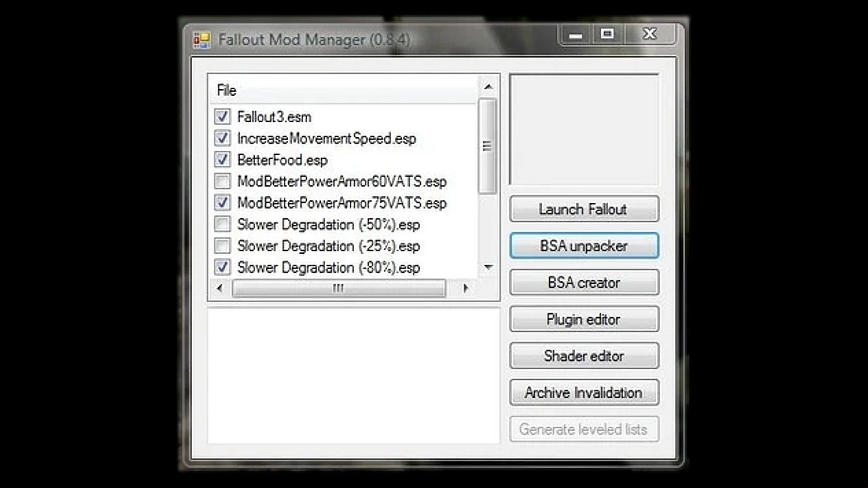The width and height of the screenshot is (868, 488).
Task: Open the BSA creator
Action: (x=584, y=283)
